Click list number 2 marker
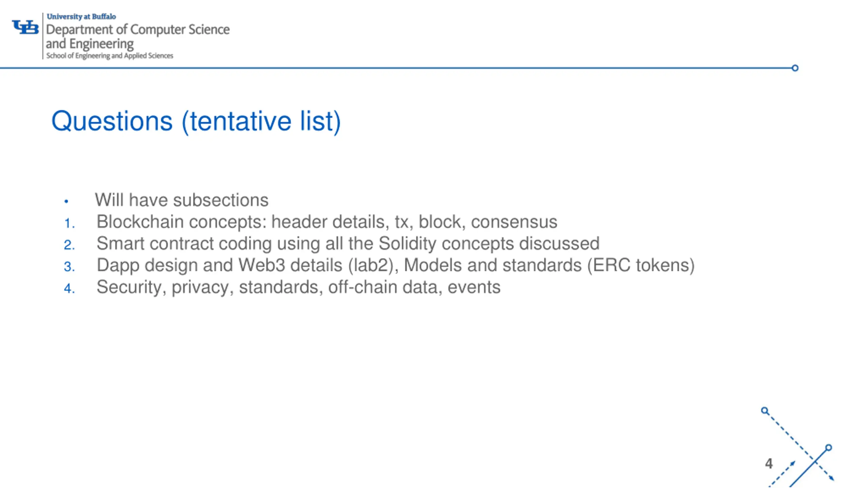The width and height of the screenshot is (868, 488). 70,245
